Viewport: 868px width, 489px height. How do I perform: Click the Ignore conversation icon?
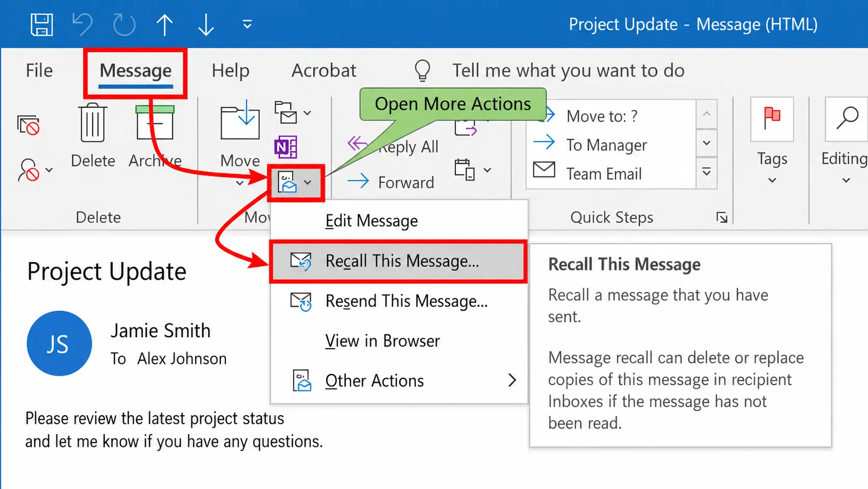29,125
